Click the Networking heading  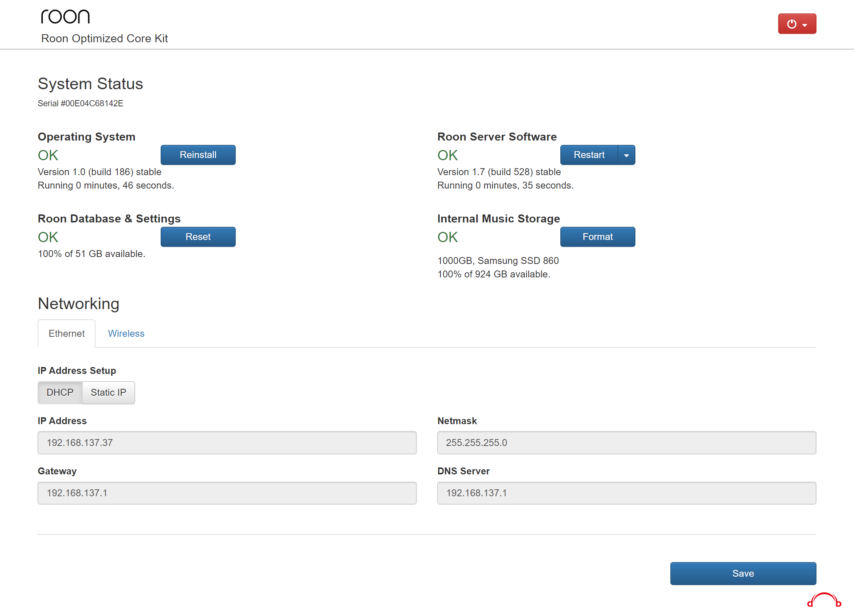pyautogui.click(x=78, y=304)
